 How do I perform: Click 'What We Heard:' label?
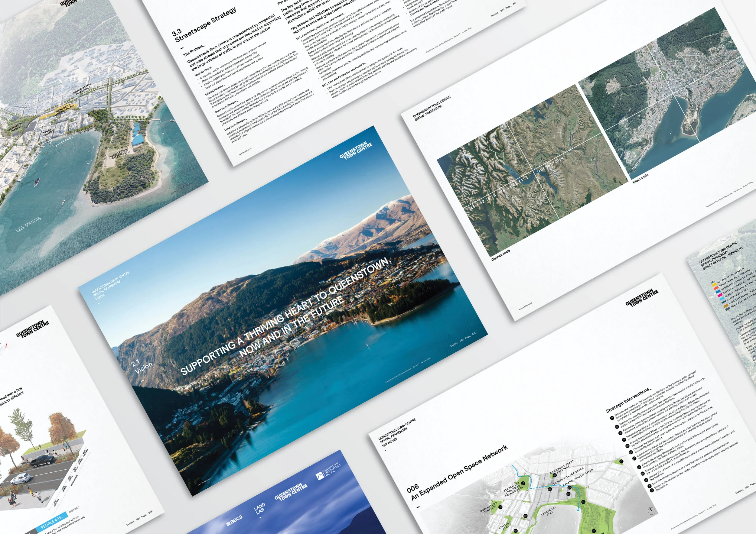(203, 72)
